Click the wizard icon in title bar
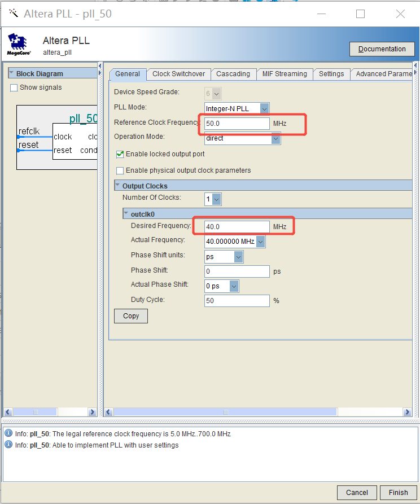 click(x=14, y=14)
